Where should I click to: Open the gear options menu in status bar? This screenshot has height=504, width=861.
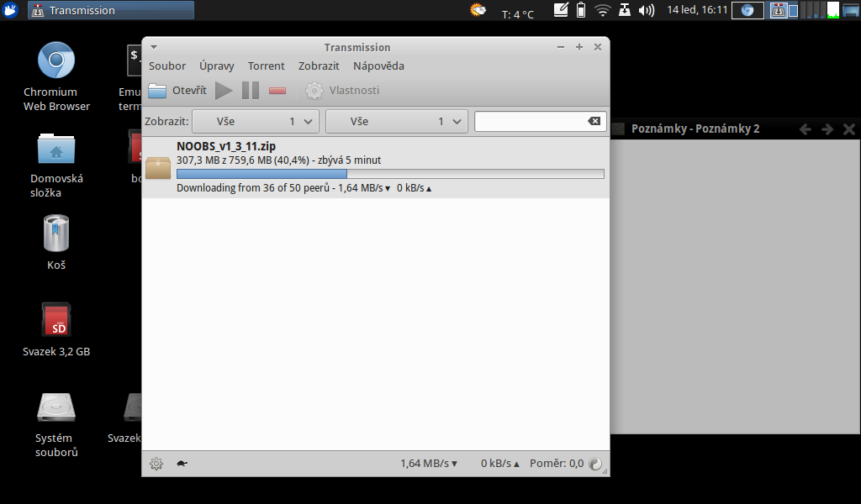click(156, 463)
